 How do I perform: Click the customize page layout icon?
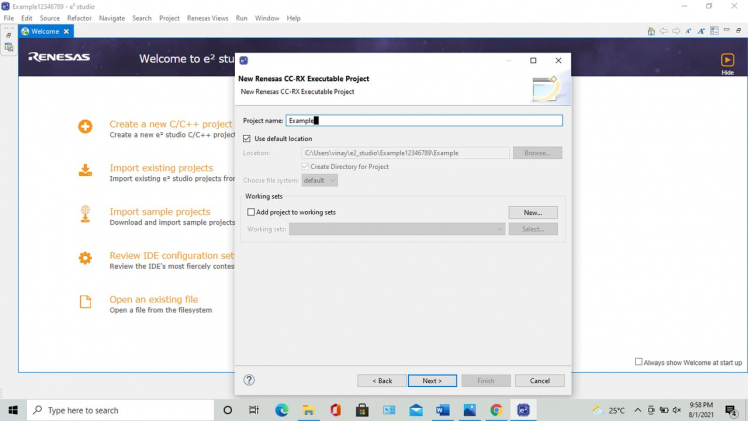[x=714, y=31]
